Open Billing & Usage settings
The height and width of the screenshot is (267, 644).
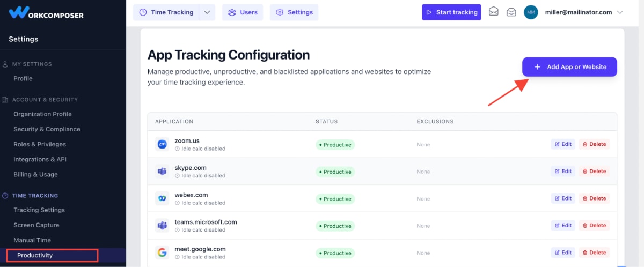coord(35,174)
